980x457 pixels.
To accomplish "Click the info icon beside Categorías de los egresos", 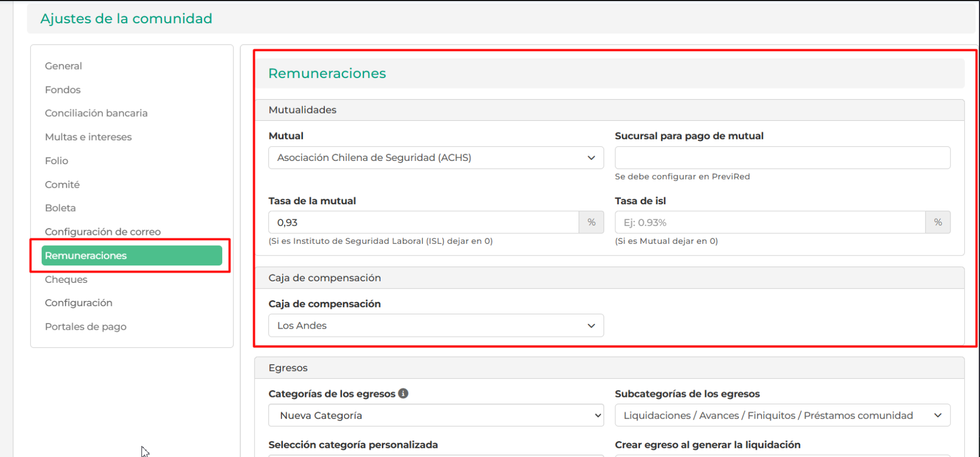I will click(x=403, y=394).
